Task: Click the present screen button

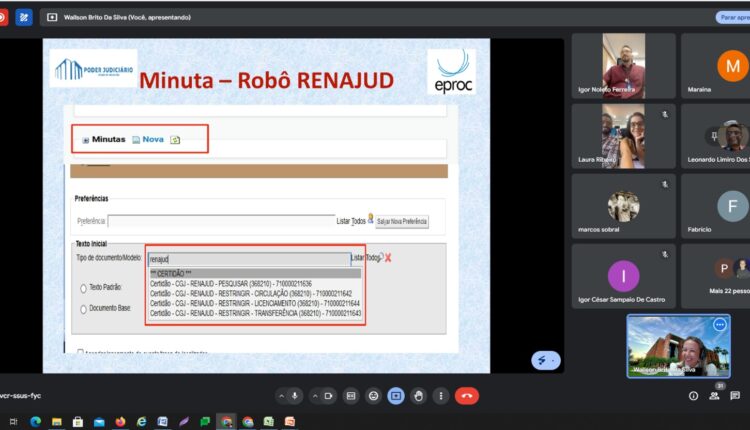Action: point(396,395)
